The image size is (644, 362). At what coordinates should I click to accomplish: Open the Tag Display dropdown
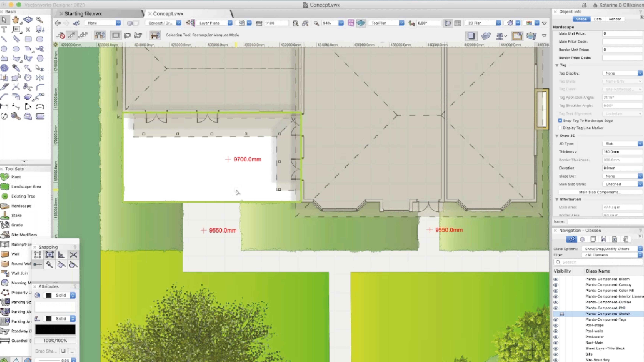[622, 73]
